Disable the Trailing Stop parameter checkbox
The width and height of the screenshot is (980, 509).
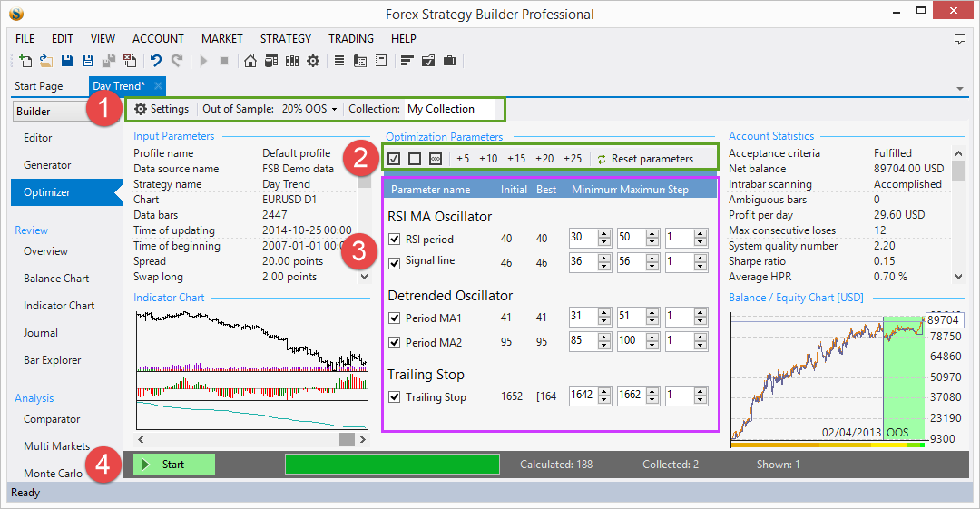point(394,396)
